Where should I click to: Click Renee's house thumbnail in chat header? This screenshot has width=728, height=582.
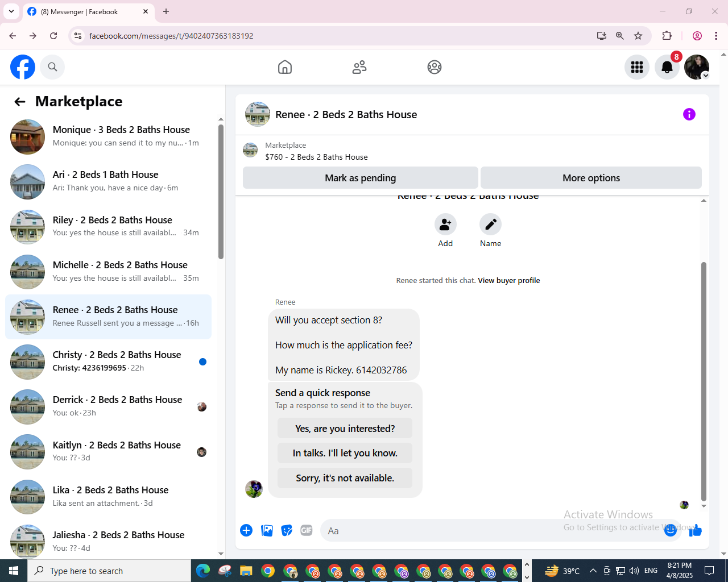pos(257,114)
